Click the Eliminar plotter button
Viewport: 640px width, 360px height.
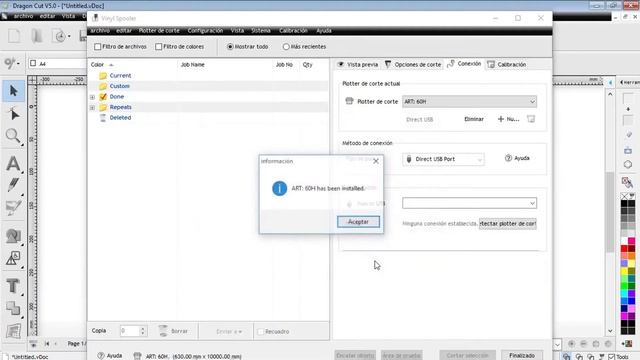474,119
